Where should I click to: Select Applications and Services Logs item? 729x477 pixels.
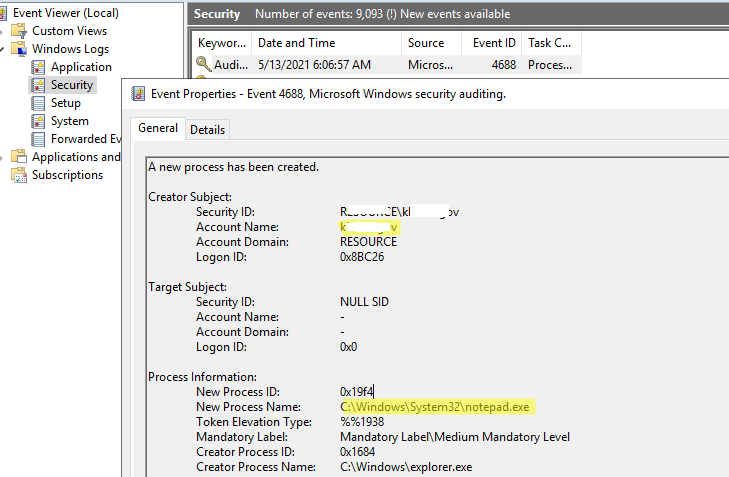point(76,157)
